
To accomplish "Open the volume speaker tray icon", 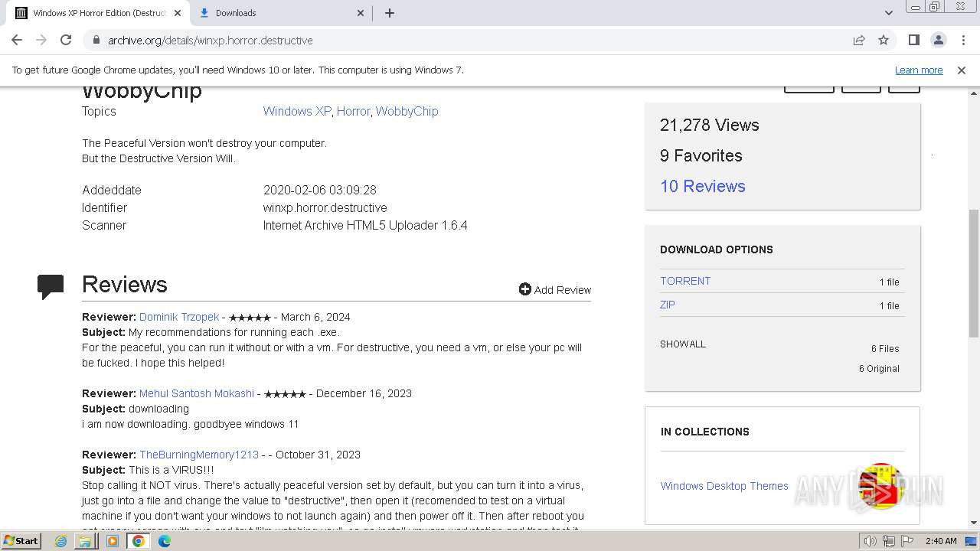I will [871, 541].
